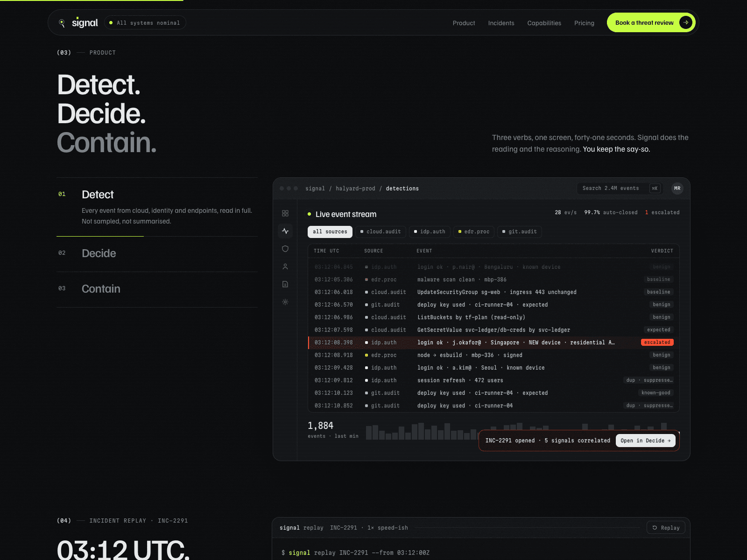This screenshot has height=560, width=747.
Task: Click the MR avatar in the panel header
Action: tap(677, 189)
